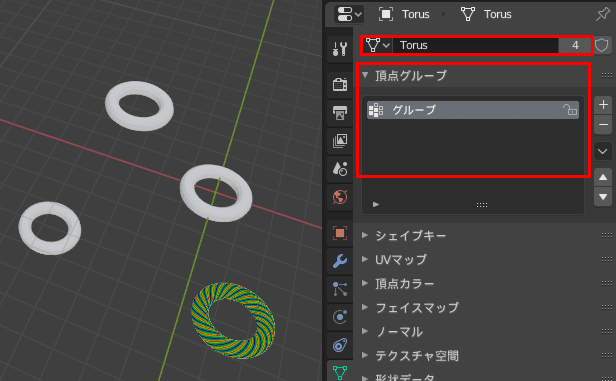The height and width of the screenshot is (381, 616).
Task: Open the View Layer properties tab
Action: (340, 141)
